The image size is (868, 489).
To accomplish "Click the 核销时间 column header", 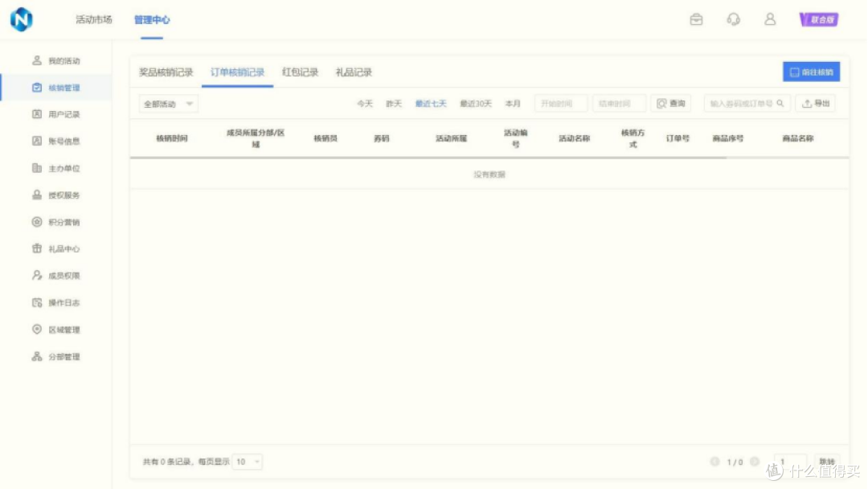I will tap(172, 138).
